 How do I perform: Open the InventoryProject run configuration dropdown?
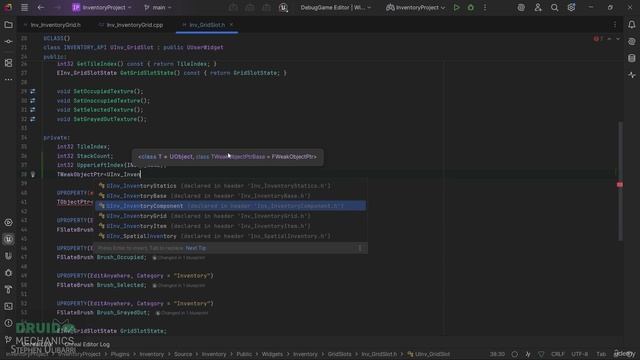coord(416,7)
